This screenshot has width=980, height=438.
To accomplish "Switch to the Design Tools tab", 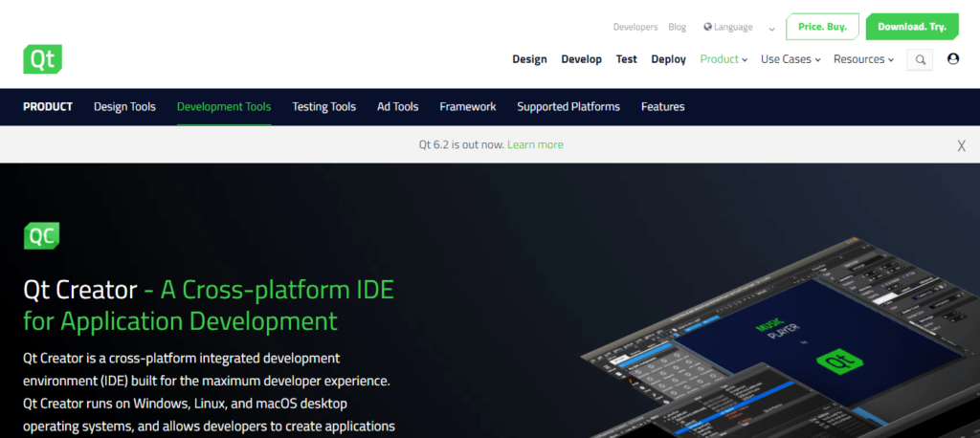I will pyautogui.click(x=124, y=107).
